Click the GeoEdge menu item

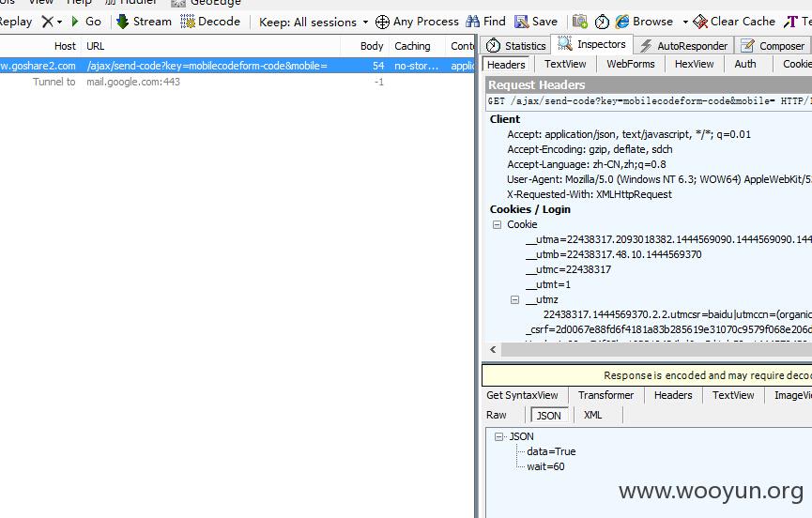[207, 3]
